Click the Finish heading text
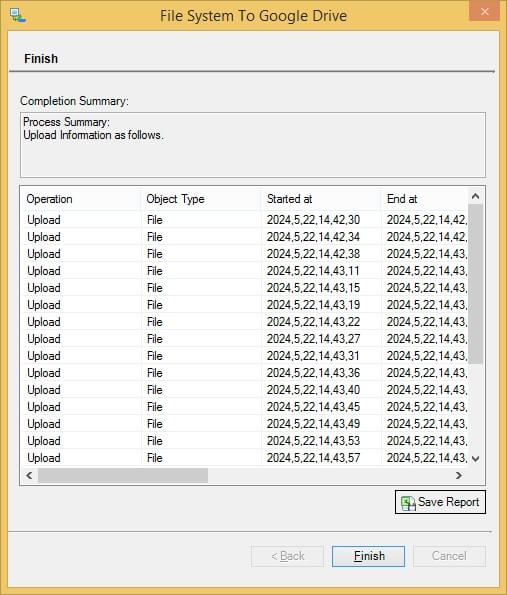 pos(41,59)
